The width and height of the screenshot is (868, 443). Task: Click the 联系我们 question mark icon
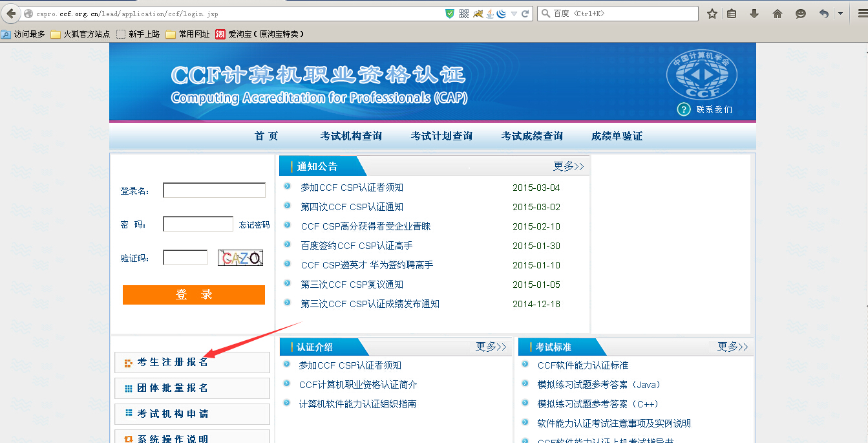[x=684, y=109]
